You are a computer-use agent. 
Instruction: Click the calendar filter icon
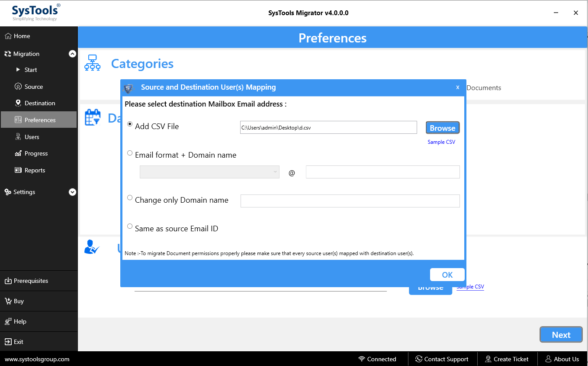tap(93, 117)
